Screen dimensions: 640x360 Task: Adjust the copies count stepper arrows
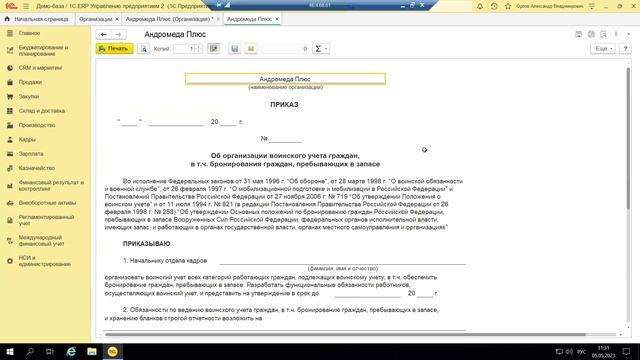tap(198, 49)
